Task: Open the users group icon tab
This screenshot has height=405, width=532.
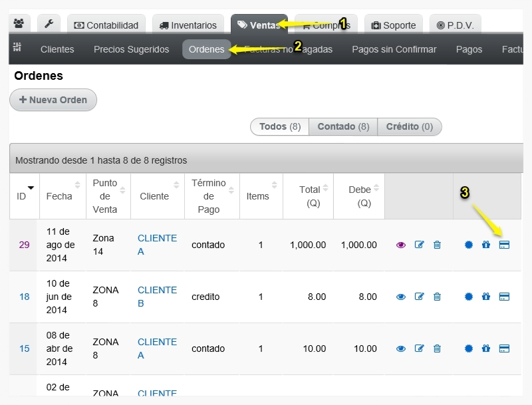Action: 19,23
